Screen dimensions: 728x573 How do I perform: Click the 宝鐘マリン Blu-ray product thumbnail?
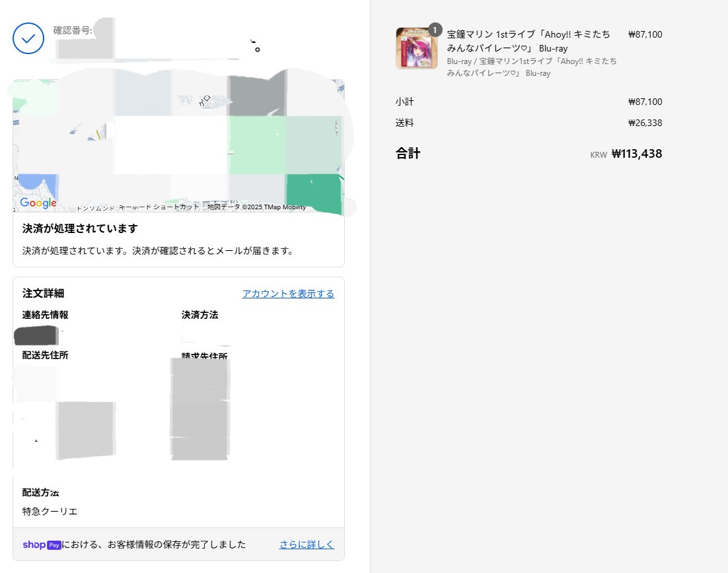pyautogui.click(x=416, y=48)
